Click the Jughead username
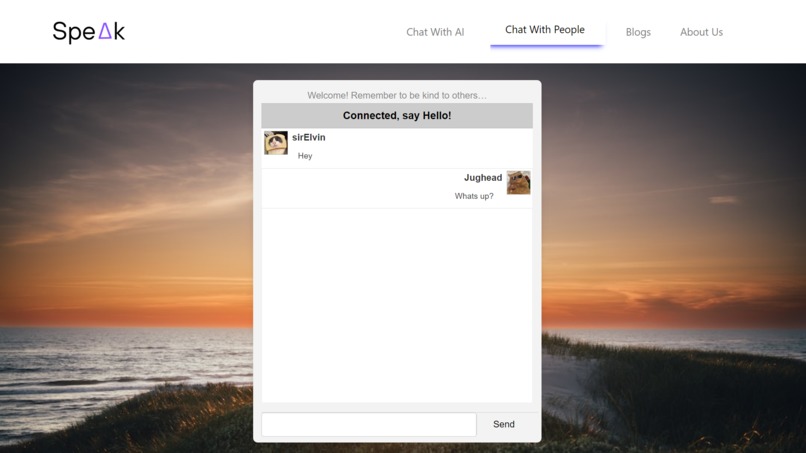This screenshot has width=806, height=453. tap(483, 177)
